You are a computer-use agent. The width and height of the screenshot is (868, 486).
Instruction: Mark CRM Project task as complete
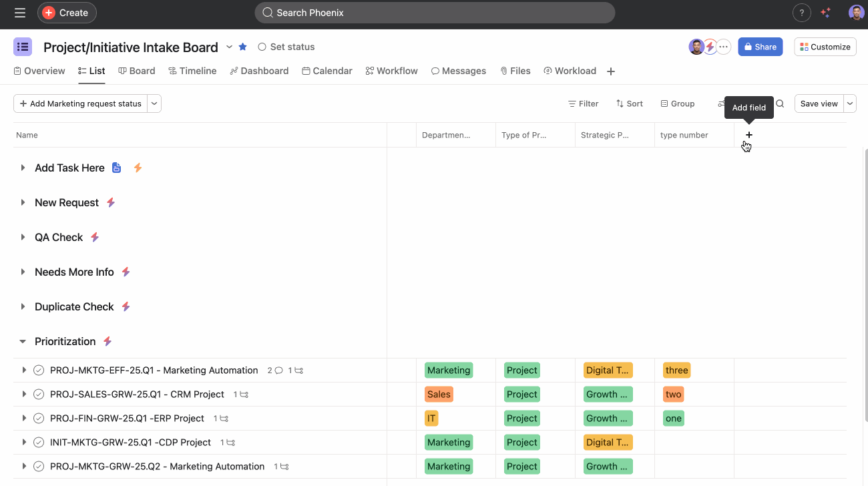tap(39, 395)
